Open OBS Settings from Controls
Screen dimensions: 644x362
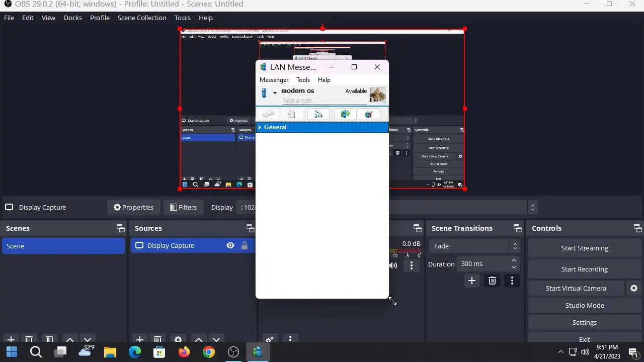pos(585,322)
